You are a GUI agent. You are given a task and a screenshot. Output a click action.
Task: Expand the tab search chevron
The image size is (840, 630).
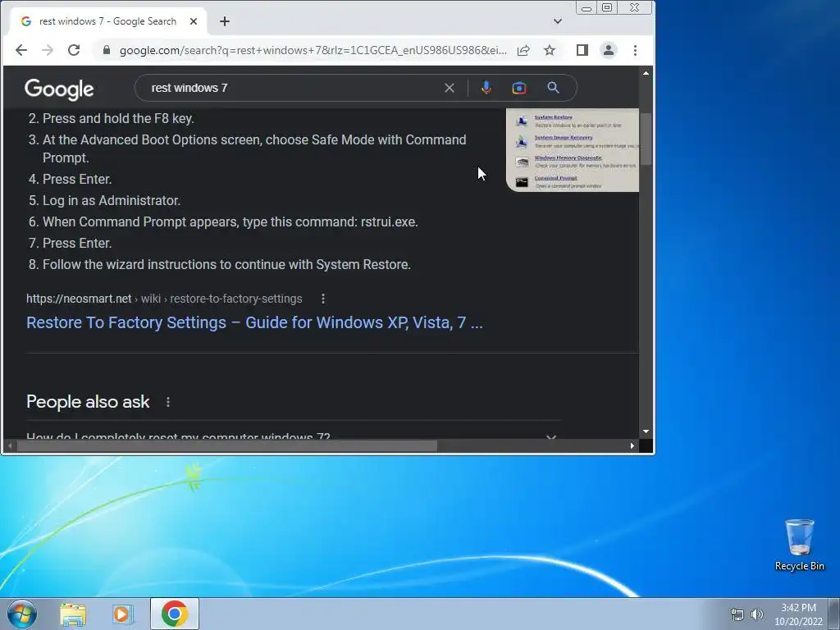[558, 21]
